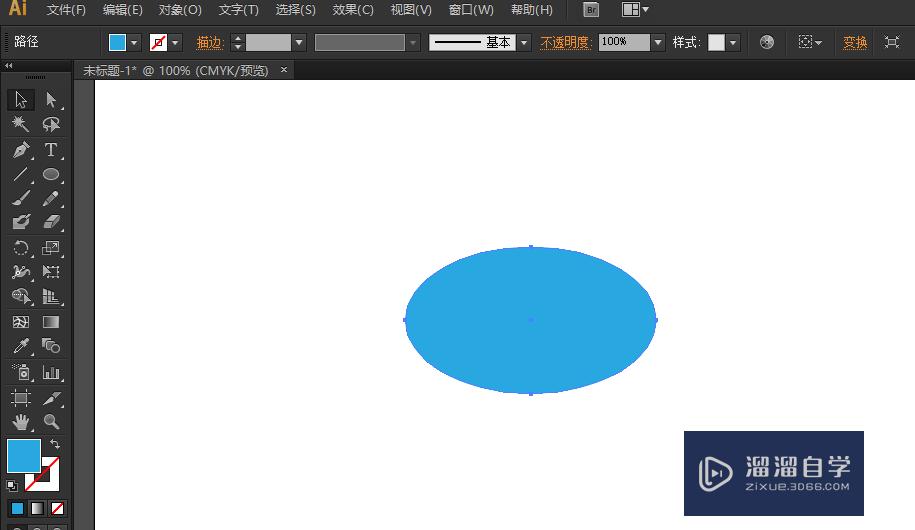
Task: Open arrange documents workspace dropdown
Action: point(635,10)
